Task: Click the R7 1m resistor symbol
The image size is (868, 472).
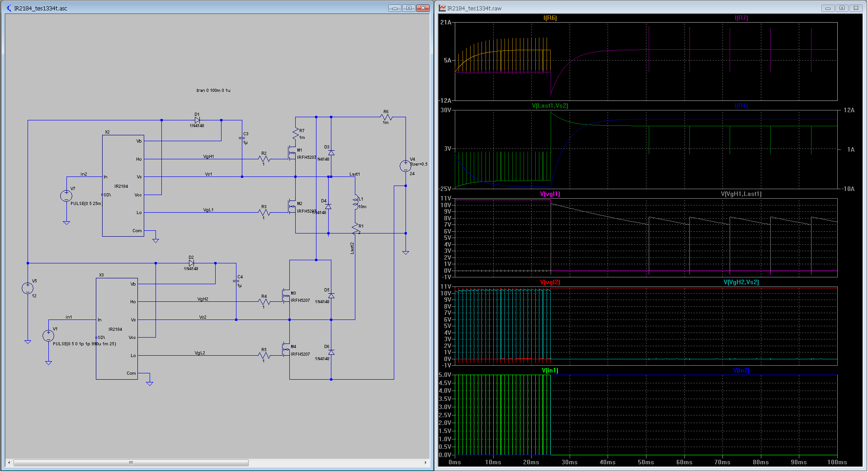Action: [296, 134]
